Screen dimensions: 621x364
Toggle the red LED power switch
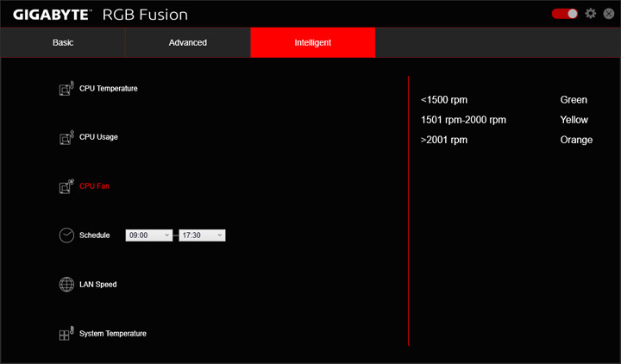click(565, 14)
